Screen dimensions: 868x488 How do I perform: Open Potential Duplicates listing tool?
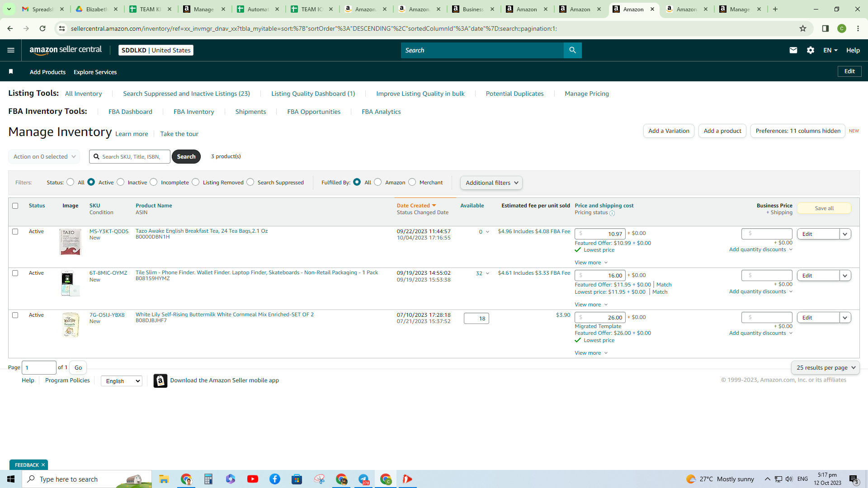click(514, 94)
